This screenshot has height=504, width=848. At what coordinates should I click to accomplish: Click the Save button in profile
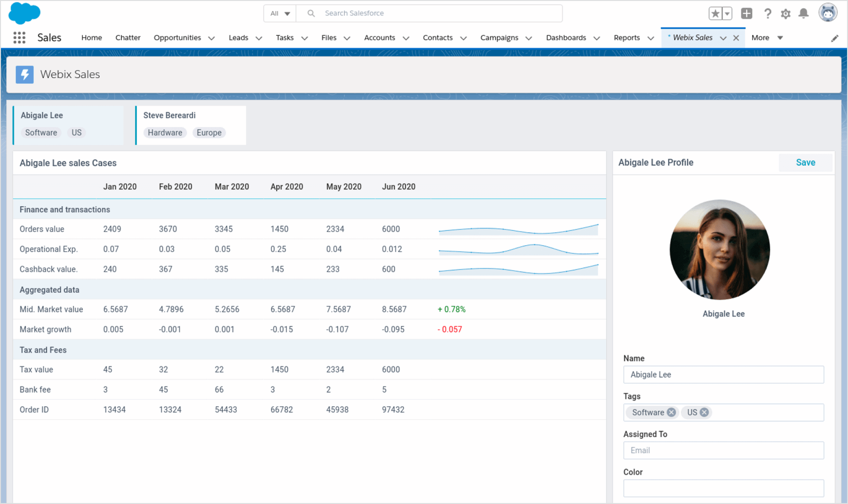click(x=806, y=162)
